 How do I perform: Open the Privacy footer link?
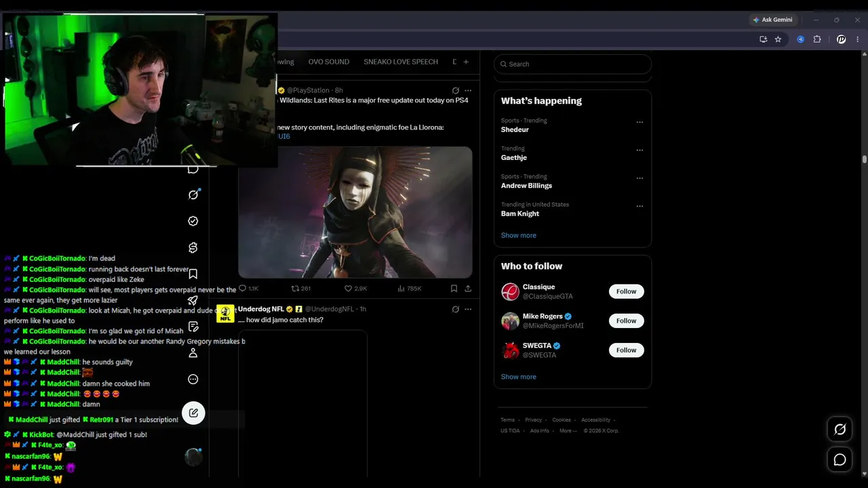[x=533, y=420]
